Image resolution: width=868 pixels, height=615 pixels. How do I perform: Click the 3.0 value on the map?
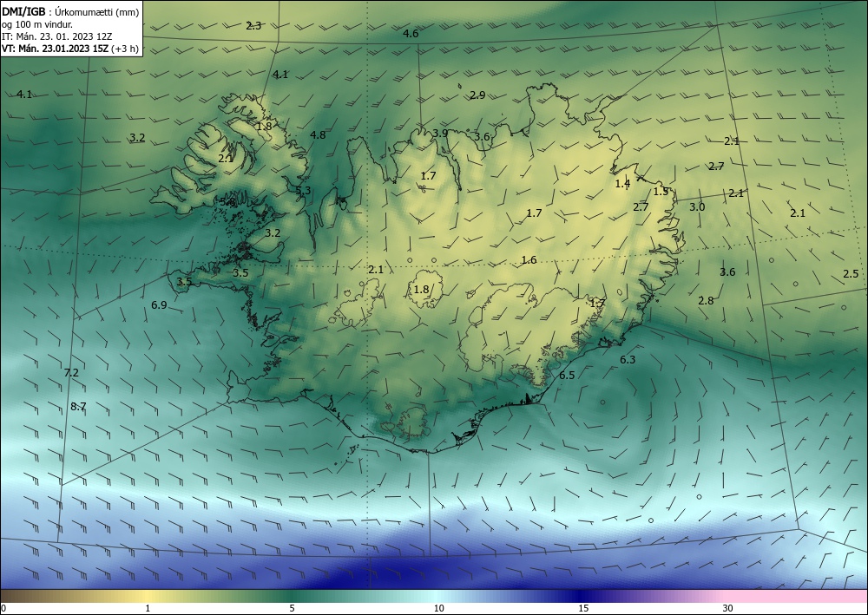tap(697, 207)
